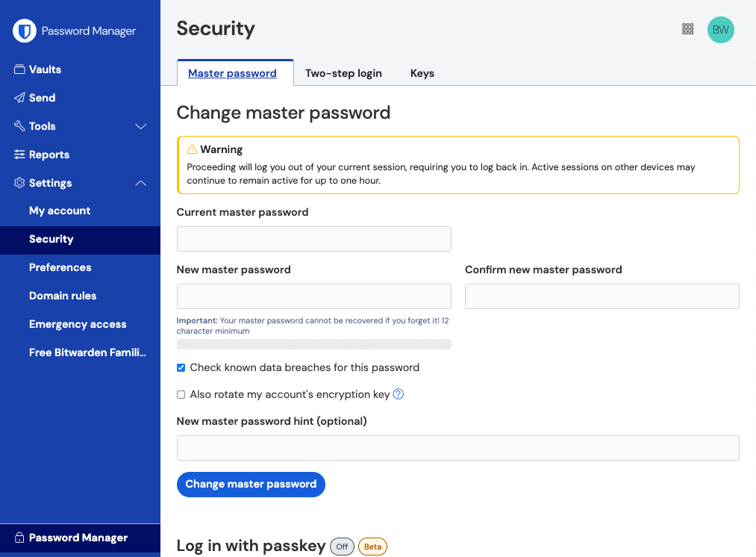
Task: Click the password strength indicator bar
Action: point(313,343)
